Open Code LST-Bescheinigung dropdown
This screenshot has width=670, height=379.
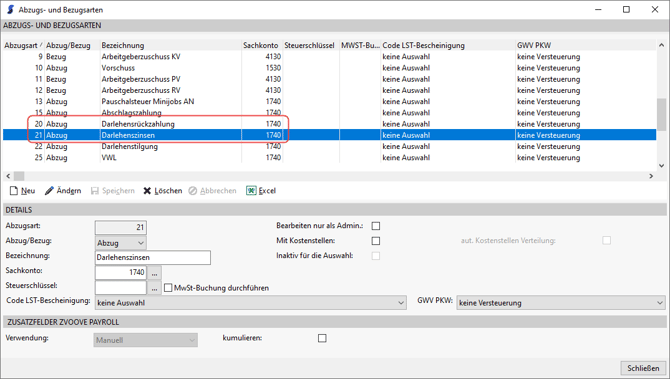click(x=250, y=303)
